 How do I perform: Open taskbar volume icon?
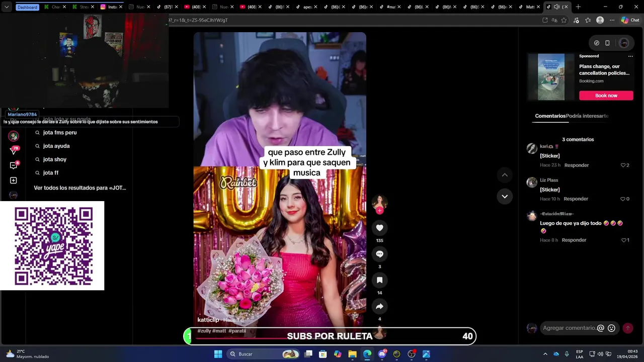600,354
